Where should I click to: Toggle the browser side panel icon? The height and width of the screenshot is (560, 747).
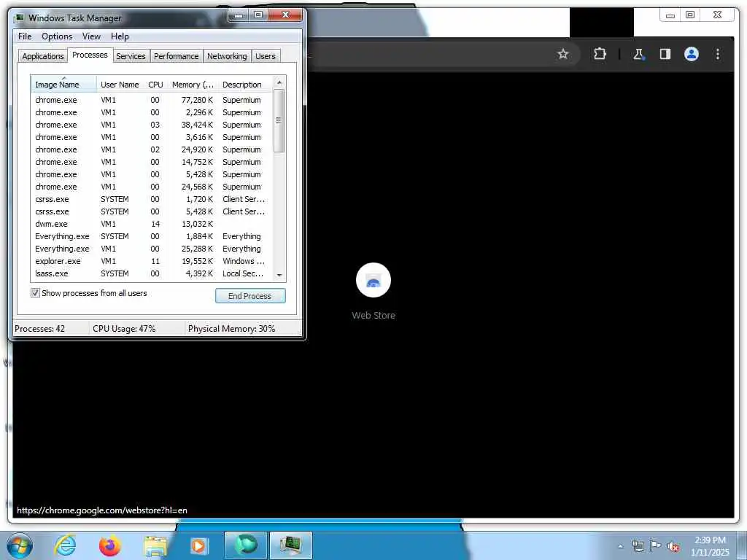665,54
